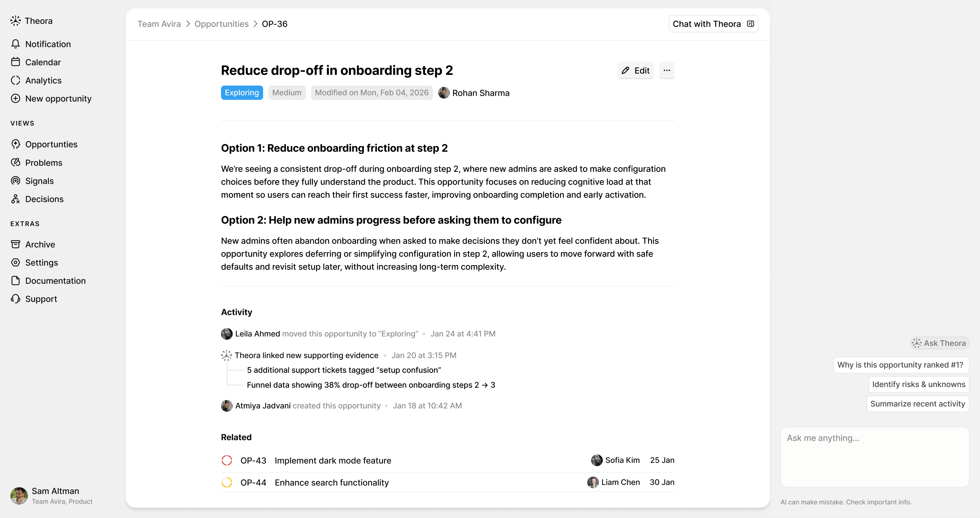
Task: Open Chat with Theora
Action: click(x=713, y=24)
